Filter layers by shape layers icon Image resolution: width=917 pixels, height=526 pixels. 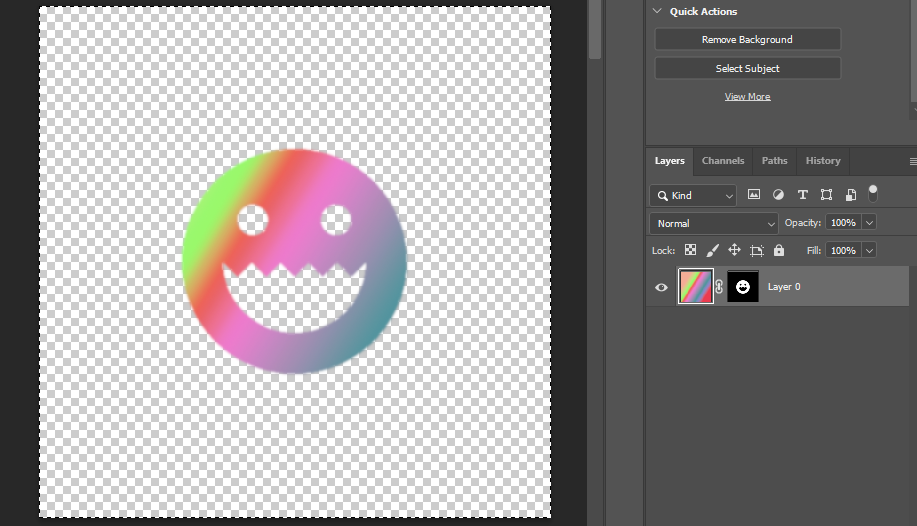pyautogui.click(x=826, y=195)
